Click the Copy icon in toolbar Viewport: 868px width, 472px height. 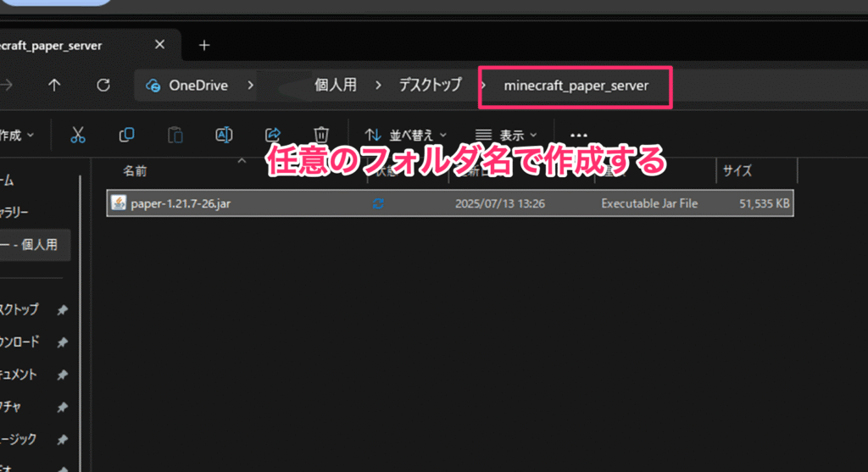(x=127, y=135)
